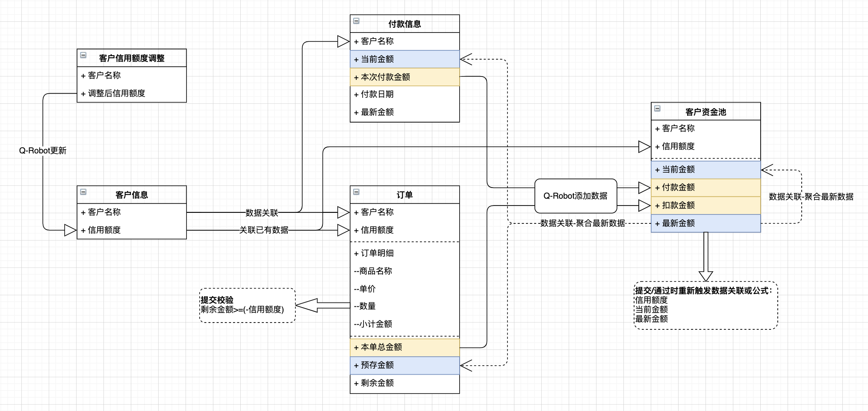
Task: Select the 小计金额 row
Action: point(404,324)
